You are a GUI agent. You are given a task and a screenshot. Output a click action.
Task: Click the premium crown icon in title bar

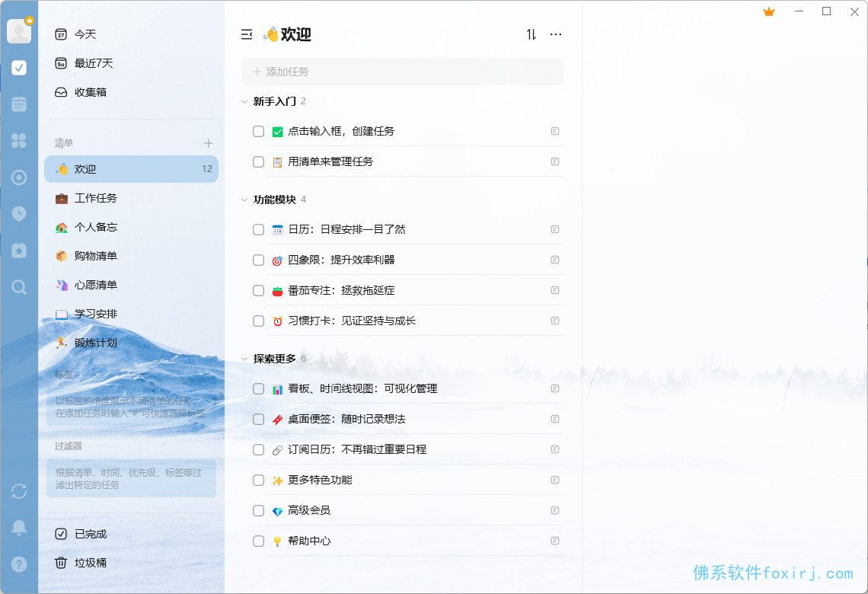pyautogui.click(x=769, y=11)
